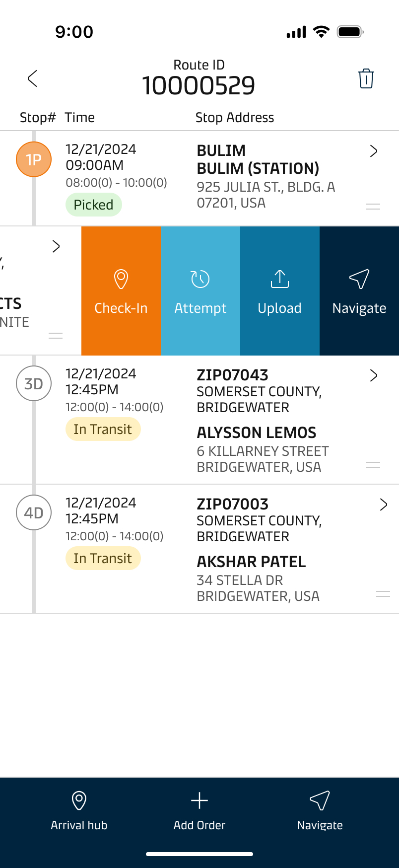Tap the orange Check-In action
This screenshot has height=868, width=399.
[121, 291]
